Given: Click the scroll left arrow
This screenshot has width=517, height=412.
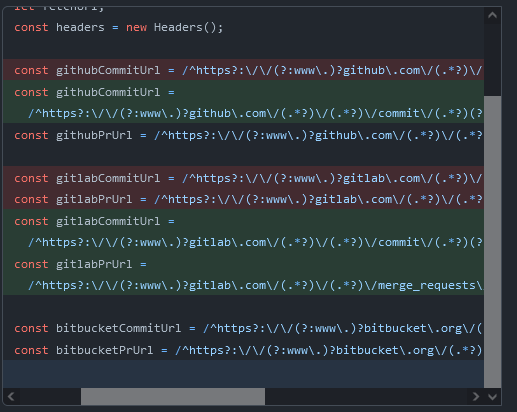Looking at the screenshot, I should tap(11, 397).
